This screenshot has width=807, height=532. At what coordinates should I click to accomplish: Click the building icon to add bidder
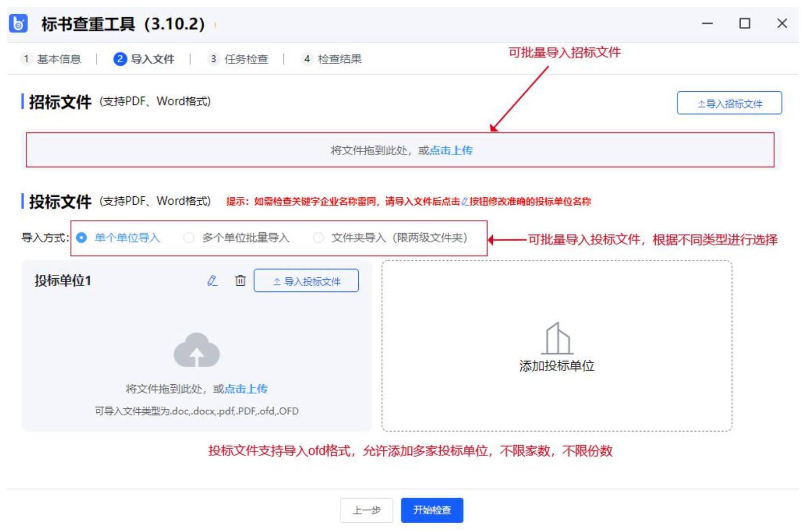(557, 338)
